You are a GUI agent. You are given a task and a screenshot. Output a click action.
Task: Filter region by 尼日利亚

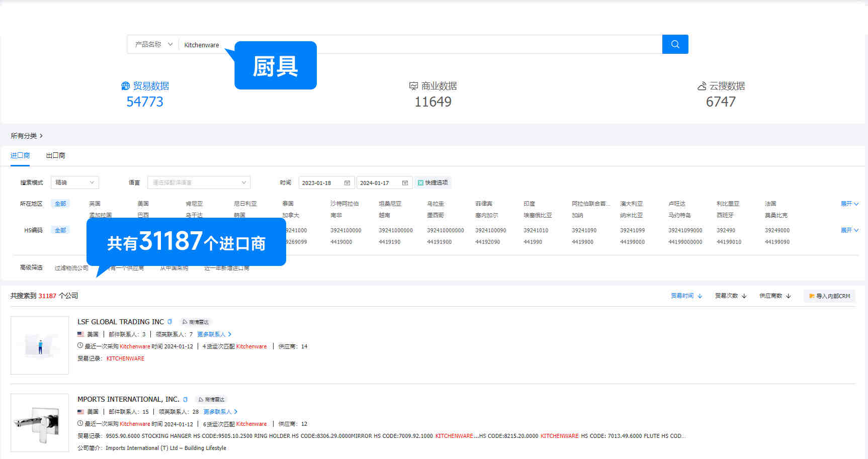coord(245,204)
